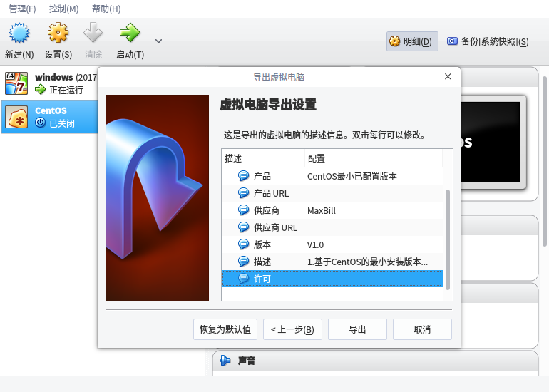Click the Windows 7 OS icon
Viewport: 549px width, 392px height.
[x=16, y=83]
